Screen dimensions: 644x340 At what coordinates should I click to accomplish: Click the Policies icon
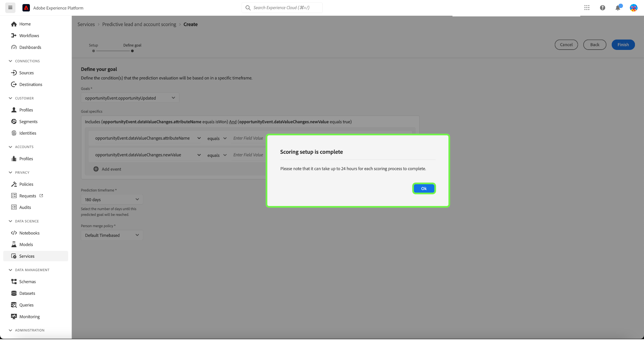tap(14, 184)
